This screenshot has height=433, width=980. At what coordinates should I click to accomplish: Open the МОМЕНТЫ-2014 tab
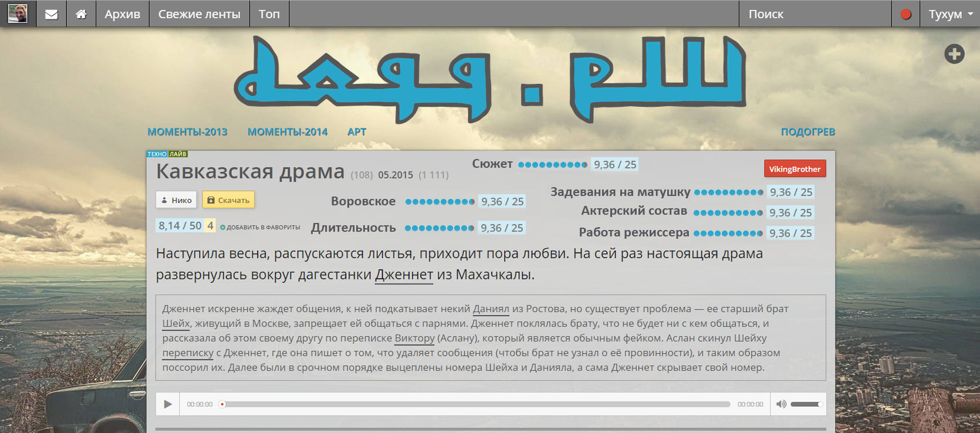pyautogui.click(x=288, y=132)
